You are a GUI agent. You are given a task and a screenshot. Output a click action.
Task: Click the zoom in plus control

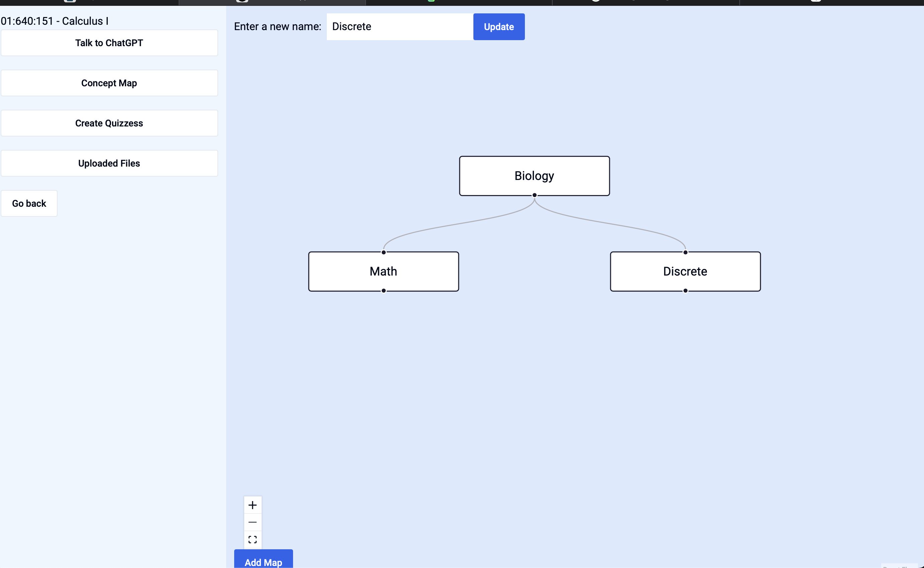tap(252, 505)
